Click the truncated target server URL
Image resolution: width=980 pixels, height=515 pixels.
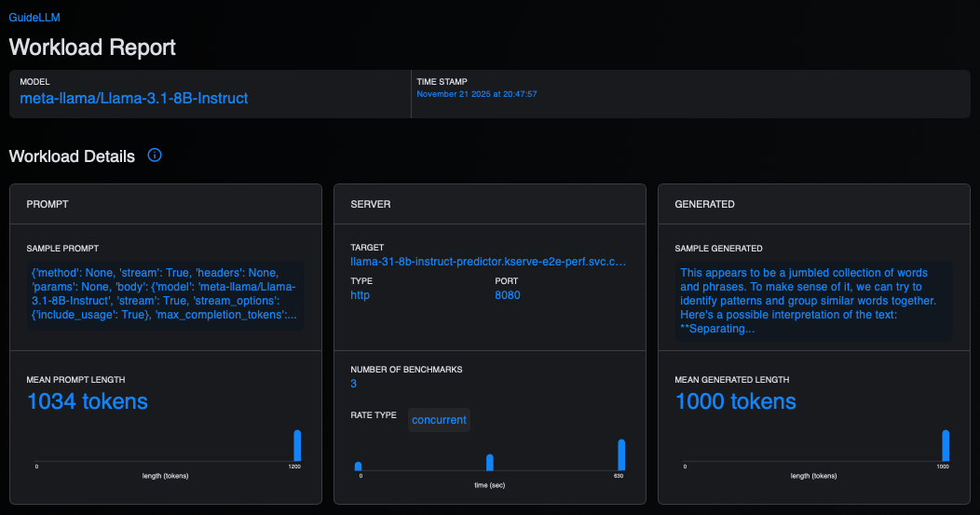click(488, 262)
